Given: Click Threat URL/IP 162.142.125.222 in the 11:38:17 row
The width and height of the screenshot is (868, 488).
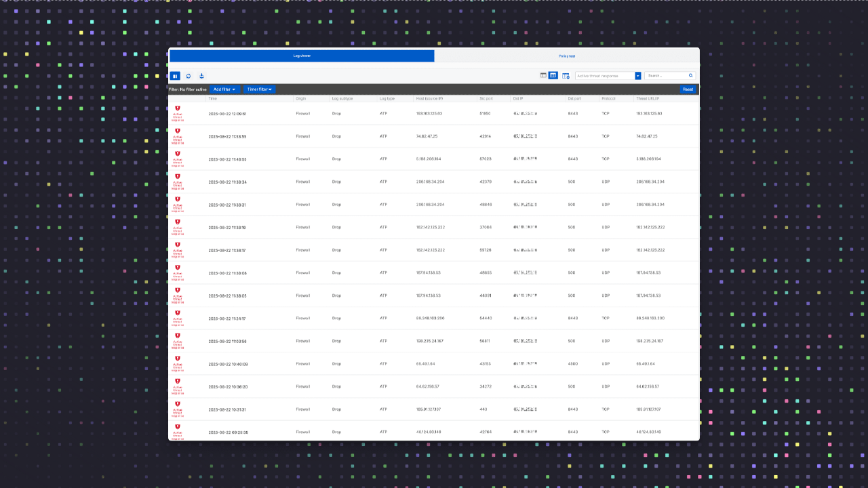Looking at the screenshot, I should point(650,250).
